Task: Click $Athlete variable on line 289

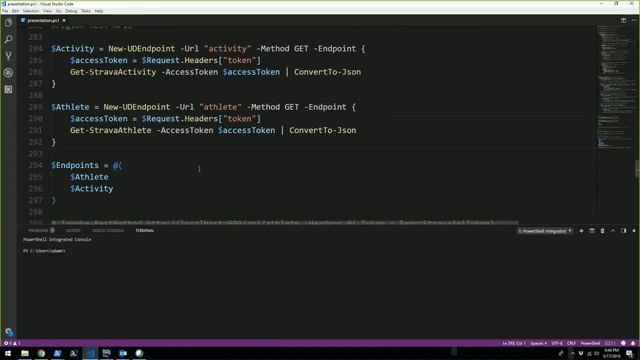Action: [70, 107]
